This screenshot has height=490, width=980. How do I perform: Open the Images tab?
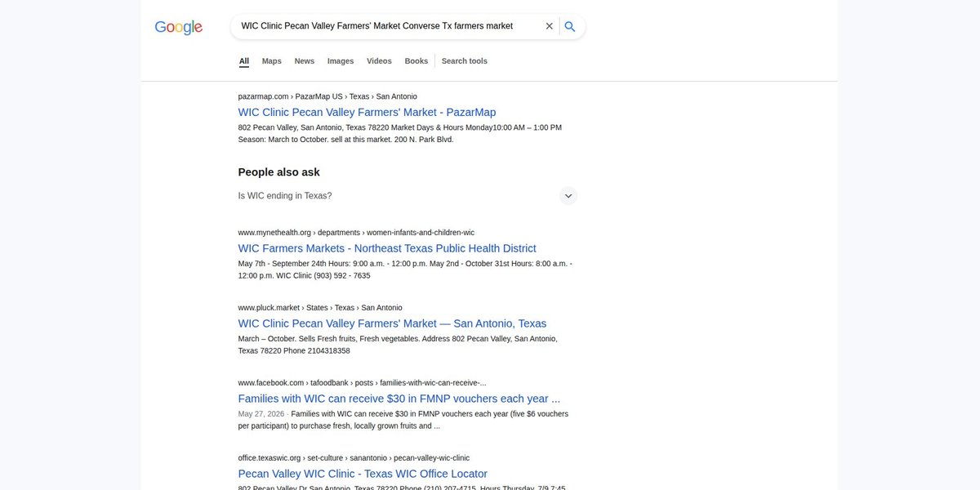pyautogui.click(x=341, y=61)
